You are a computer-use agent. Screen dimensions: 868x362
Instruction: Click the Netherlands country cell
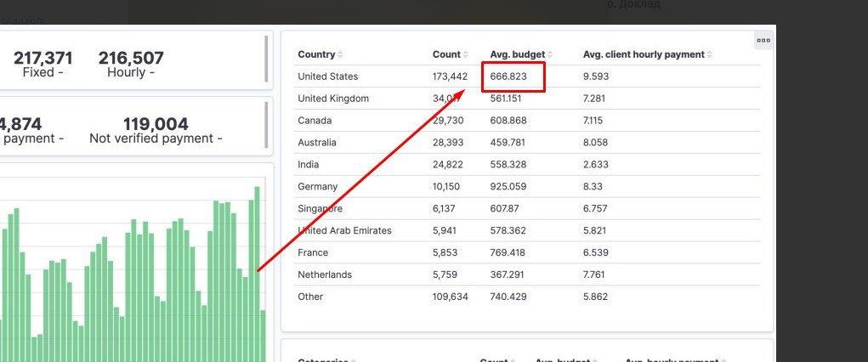(325, 274)
